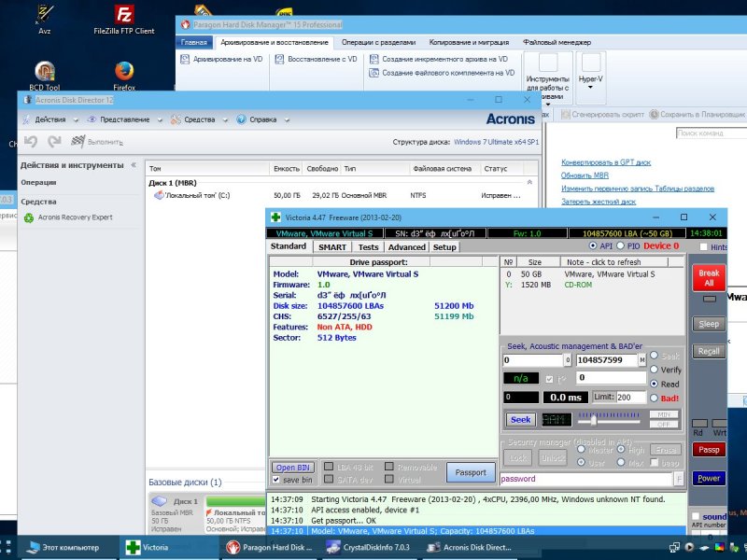This screenshot has height=560, width=747.
Task: Toggle the sound checkbox in Victoria
Action: click(696, 516)
